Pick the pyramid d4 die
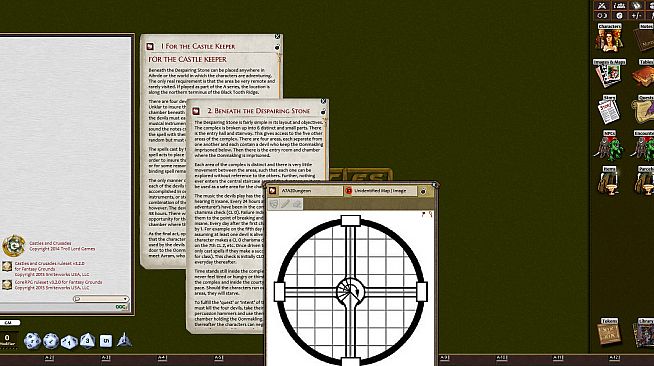 tap(124, 340)
